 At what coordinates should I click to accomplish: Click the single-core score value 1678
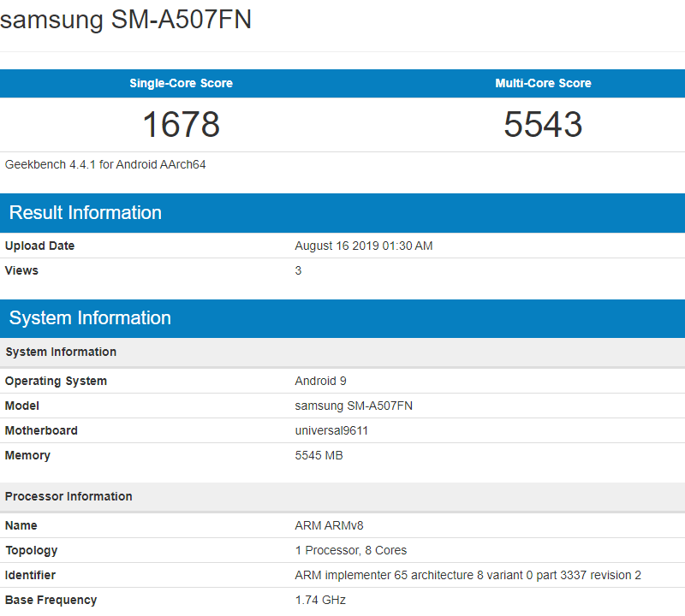[x=181, y=125]
